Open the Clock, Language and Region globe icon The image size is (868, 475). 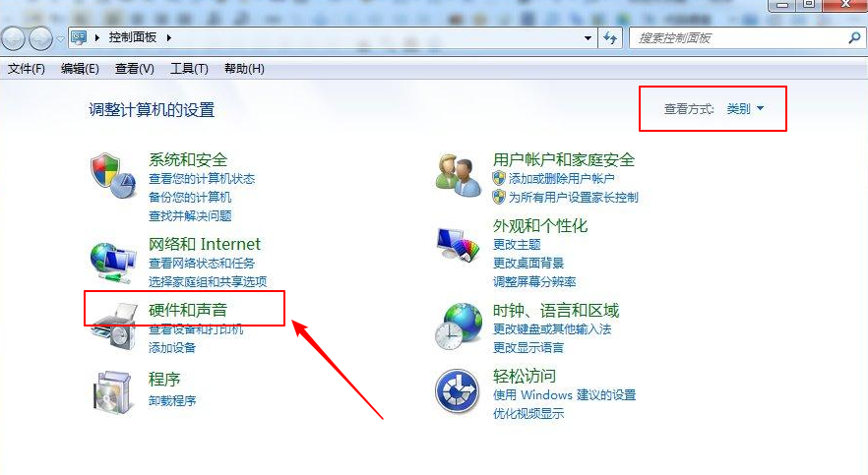click(x=458, y=327)
